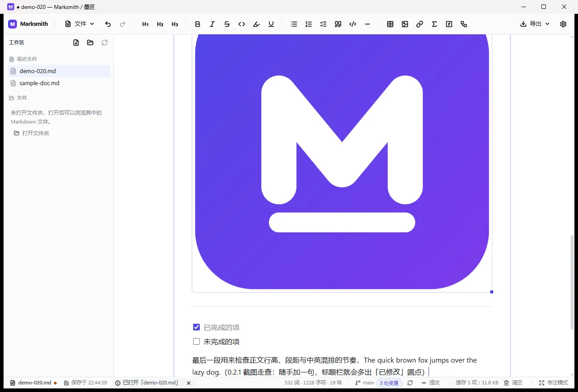
Task: Open sample-doc.md in recent files
Action: point(58,83)
